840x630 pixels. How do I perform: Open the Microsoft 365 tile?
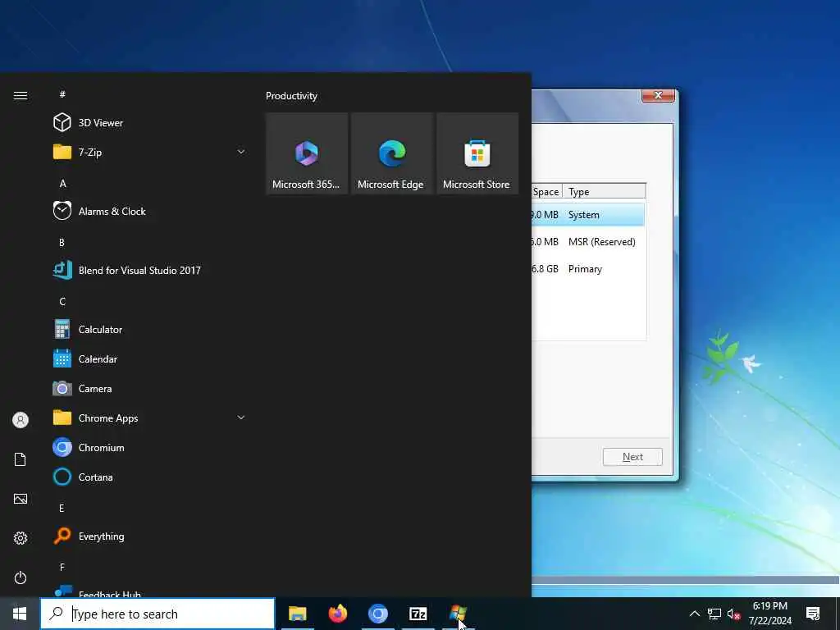coord(307,153)
